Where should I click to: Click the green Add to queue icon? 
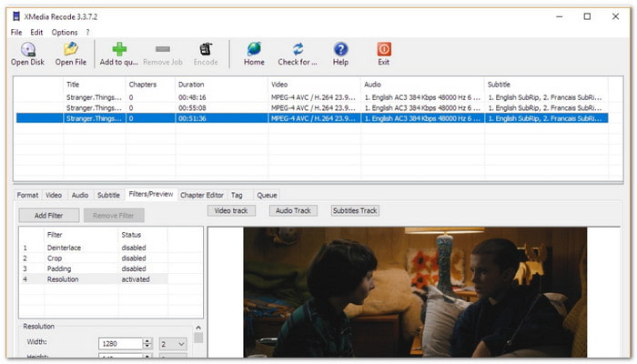[119, 49]
